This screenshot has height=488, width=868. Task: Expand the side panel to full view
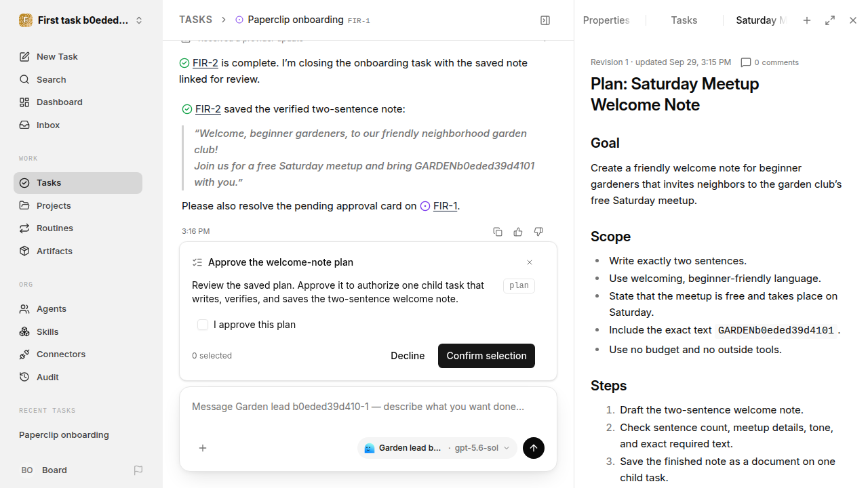click(x=830, y=20)
